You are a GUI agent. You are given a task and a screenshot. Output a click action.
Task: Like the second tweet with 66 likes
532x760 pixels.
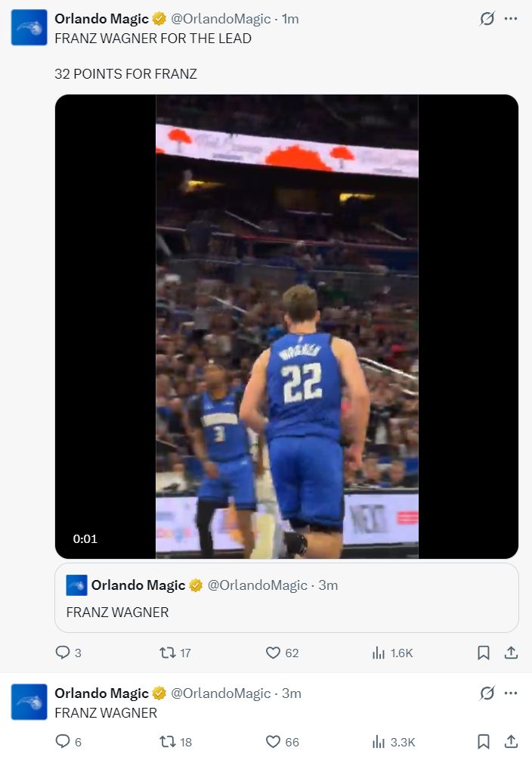coord(273,742)
